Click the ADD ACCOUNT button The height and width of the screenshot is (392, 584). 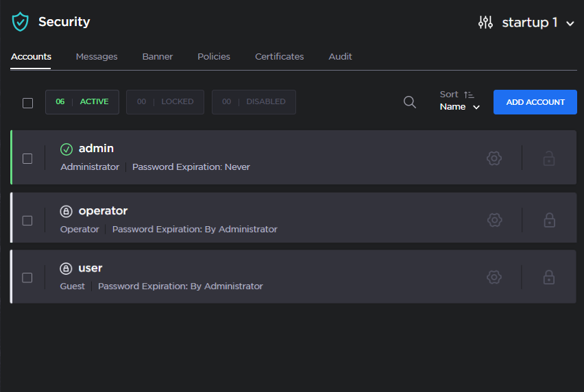(x=535, y=102)
